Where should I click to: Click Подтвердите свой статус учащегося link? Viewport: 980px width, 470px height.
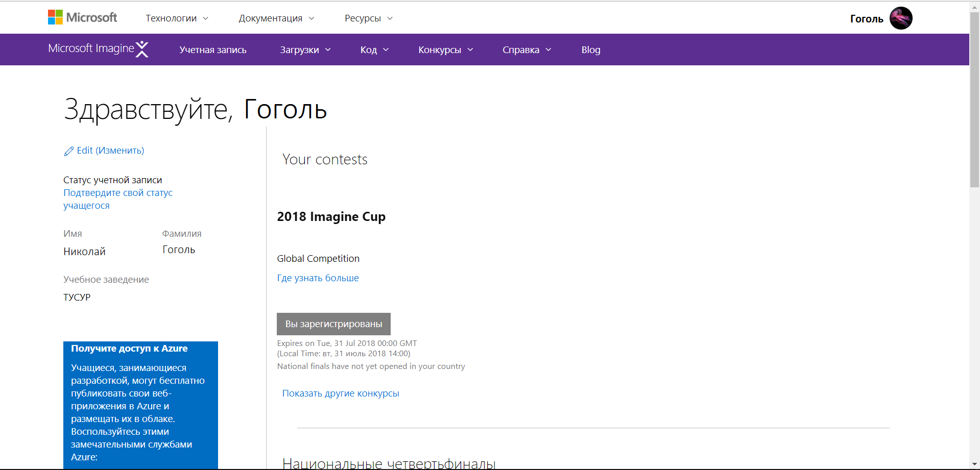[x=118, y=199]
